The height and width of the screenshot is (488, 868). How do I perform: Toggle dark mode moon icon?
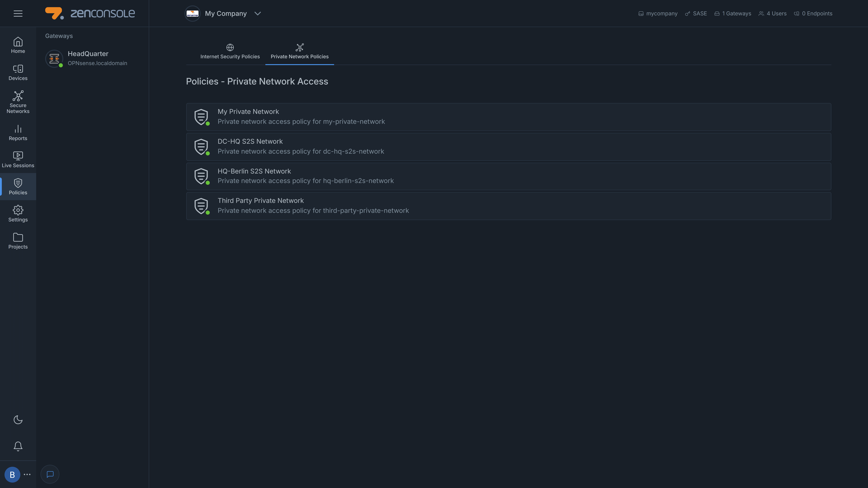click(18, 420)
